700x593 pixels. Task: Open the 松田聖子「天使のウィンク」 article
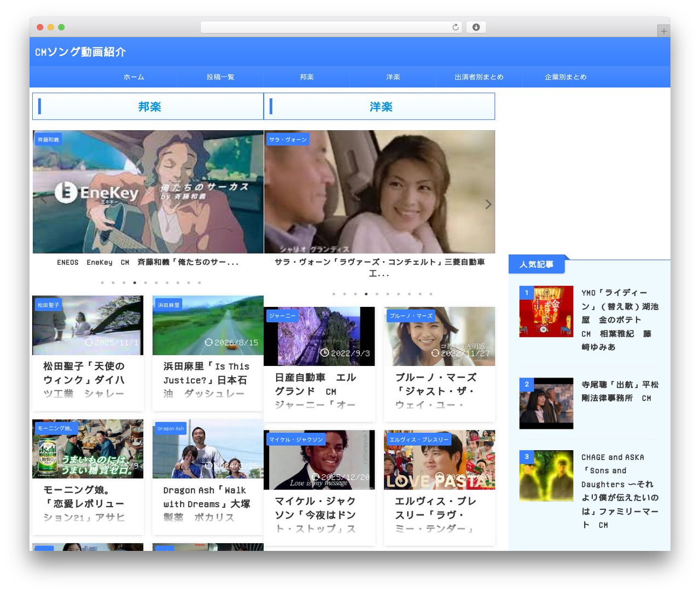click(x=84, y=380)
